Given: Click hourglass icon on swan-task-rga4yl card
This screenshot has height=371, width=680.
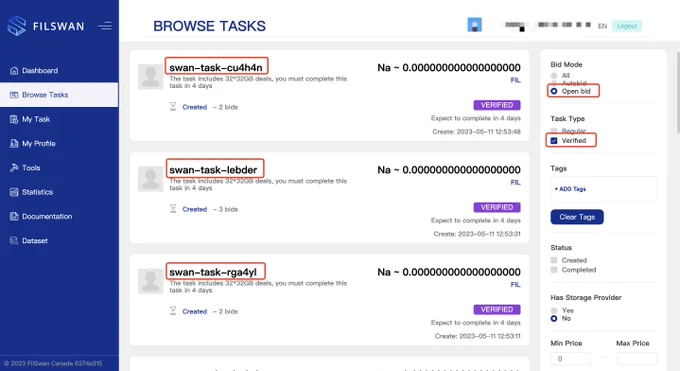Looking at the screenshot, I should 173,311.
